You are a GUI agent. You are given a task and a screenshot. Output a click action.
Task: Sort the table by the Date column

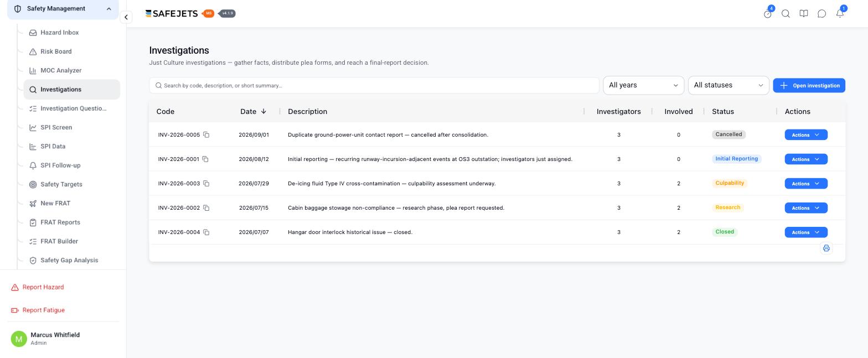(254, 112)
